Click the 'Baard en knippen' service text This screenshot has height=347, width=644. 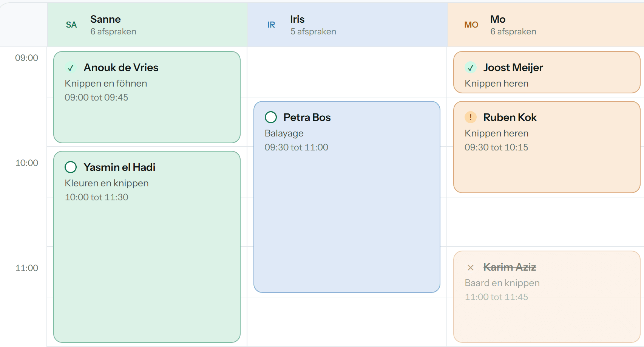point(502,283)
